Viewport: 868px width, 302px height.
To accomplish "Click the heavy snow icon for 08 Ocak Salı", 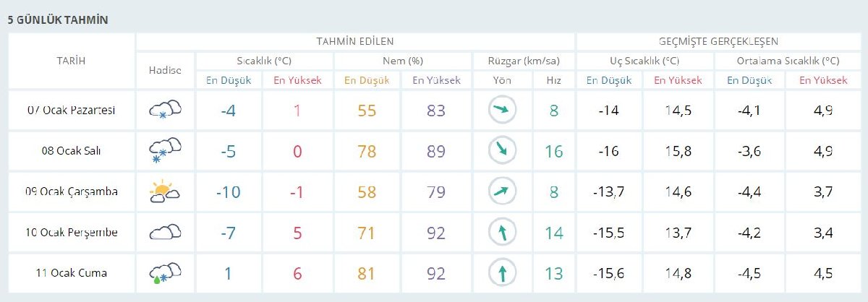I will (165, 151).
